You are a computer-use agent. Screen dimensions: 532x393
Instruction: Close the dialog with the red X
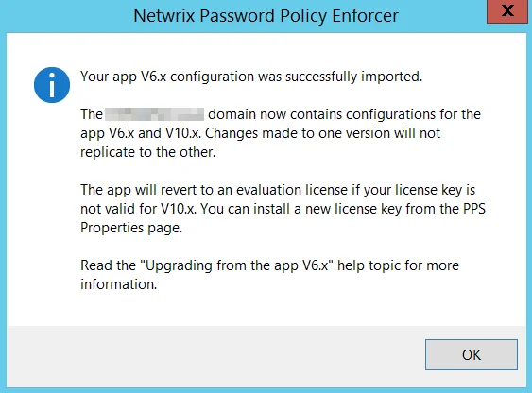pyautogui.click(x=508, y=10)
